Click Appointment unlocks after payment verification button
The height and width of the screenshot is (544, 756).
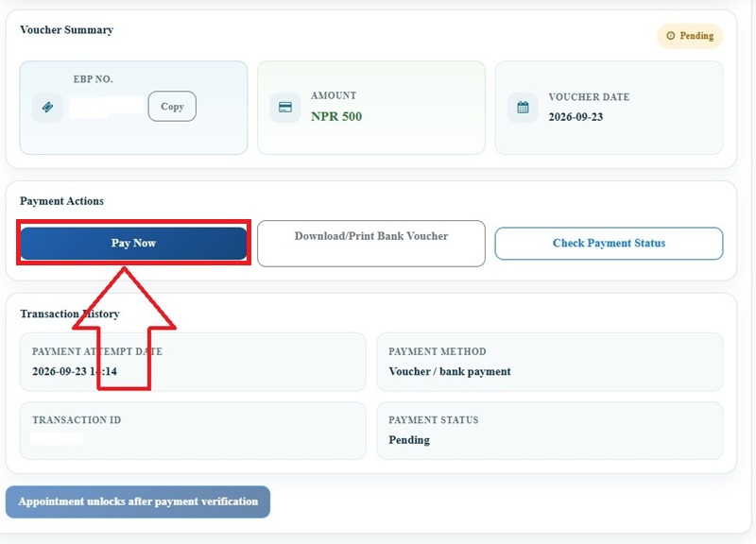coord(138,501)
